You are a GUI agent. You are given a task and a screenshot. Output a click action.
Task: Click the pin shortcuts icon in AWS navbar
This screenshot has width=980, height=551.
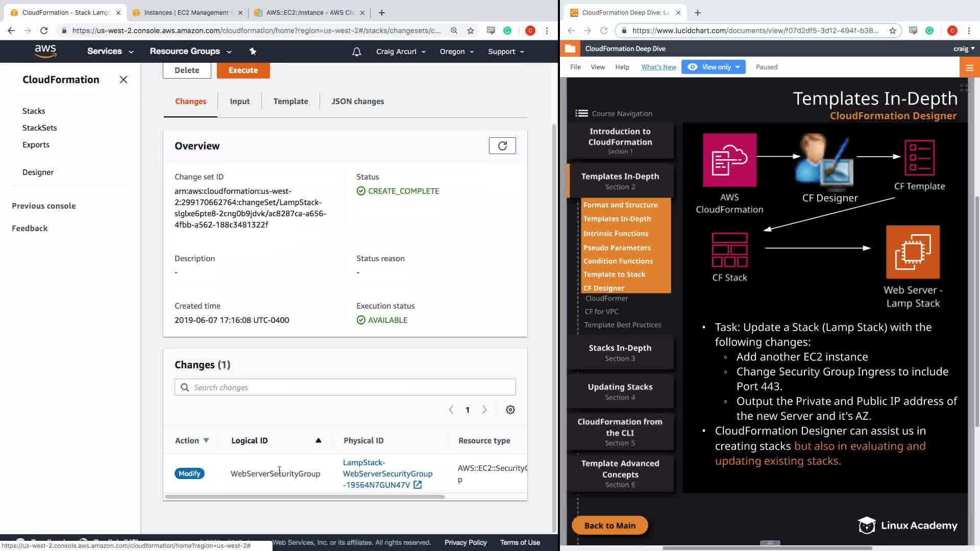[253, 51]
